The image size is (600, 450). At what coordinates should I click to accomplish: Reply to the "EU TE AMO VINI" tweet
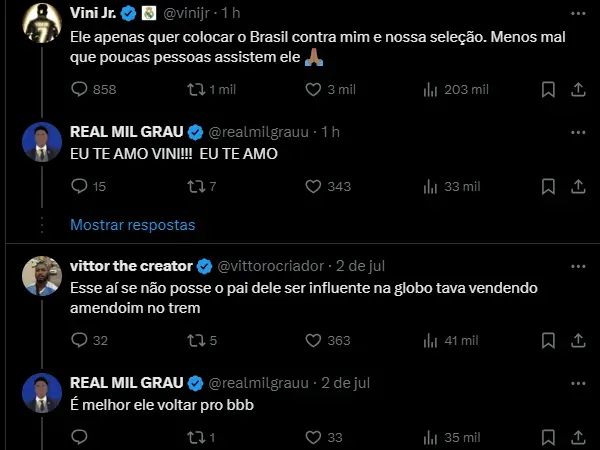81,186
